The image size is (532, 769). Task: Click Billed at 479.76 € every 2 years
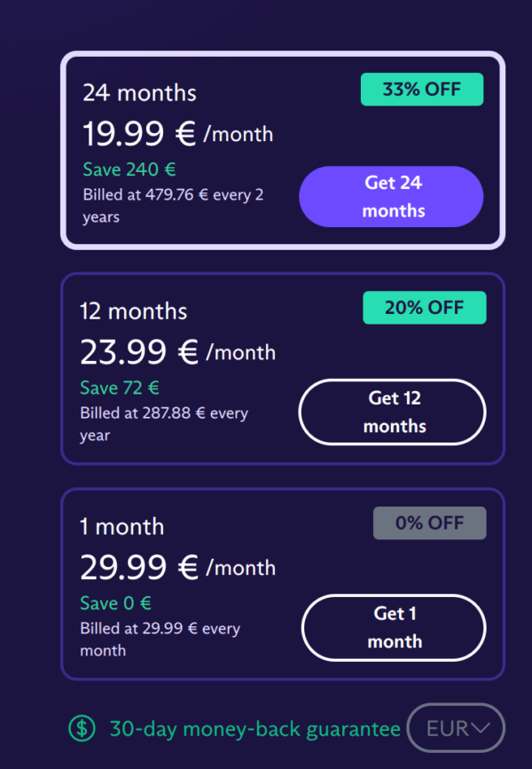173,206
